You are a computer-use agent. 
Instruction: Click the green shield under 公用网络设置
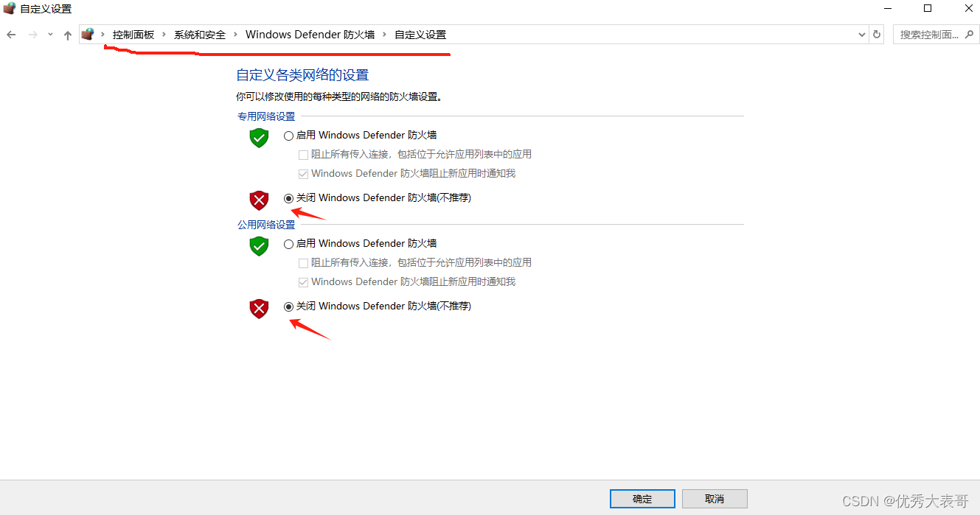click(x=259, y=246)
